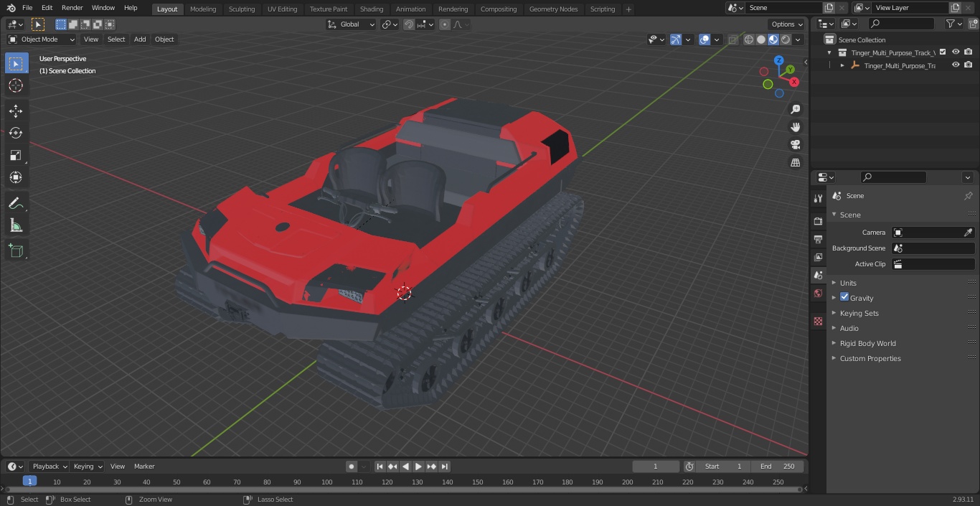This screenshot has width=980, height=506.
Task: Open the timeline Marker menu
Action: coord(144,467)
